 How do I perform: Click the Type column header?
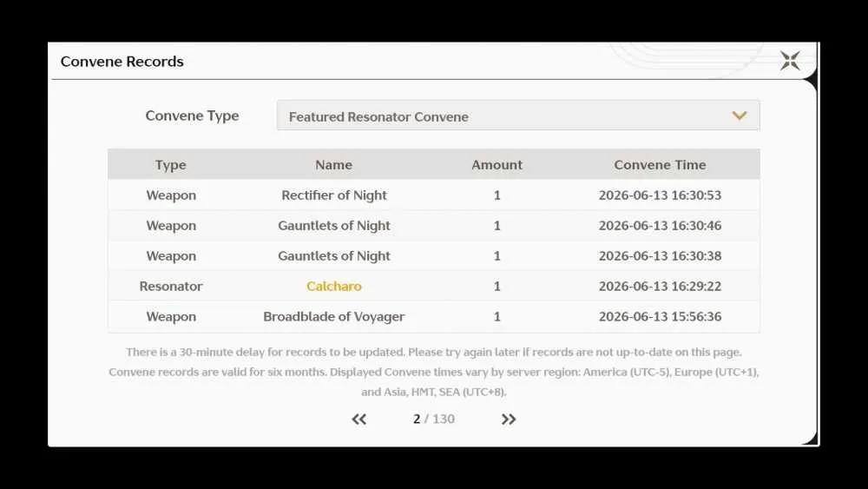[170, 165]
